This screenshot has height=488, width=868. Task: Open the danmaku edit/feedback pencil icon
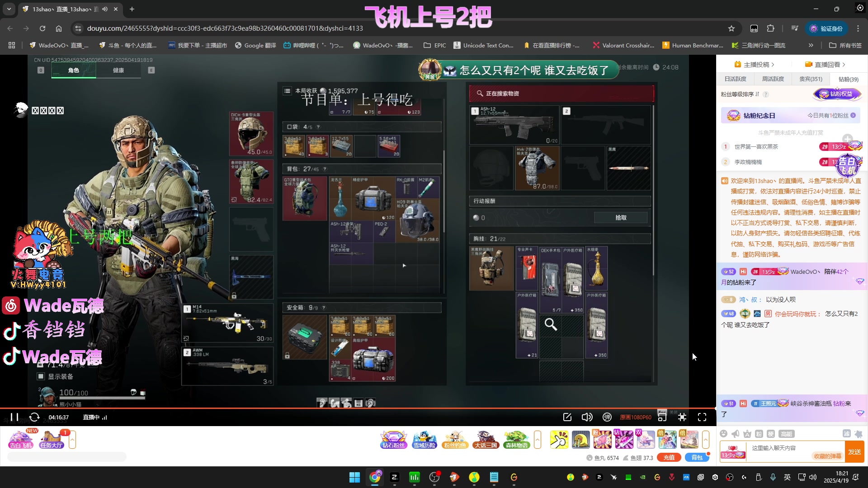tap(567, 417)
